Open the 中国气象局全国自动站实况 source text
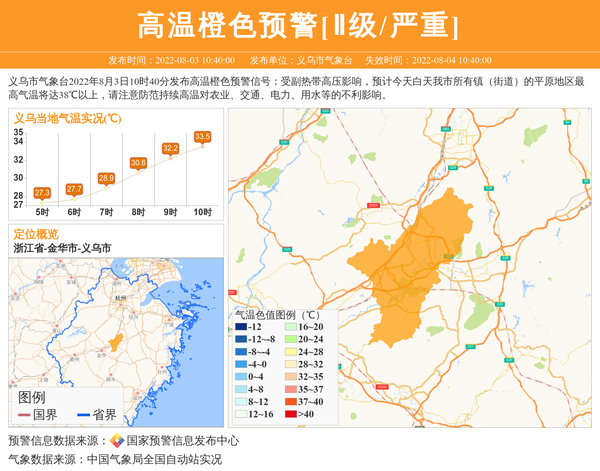The height and width of the screenshot is (471, 600). [154, 459]
